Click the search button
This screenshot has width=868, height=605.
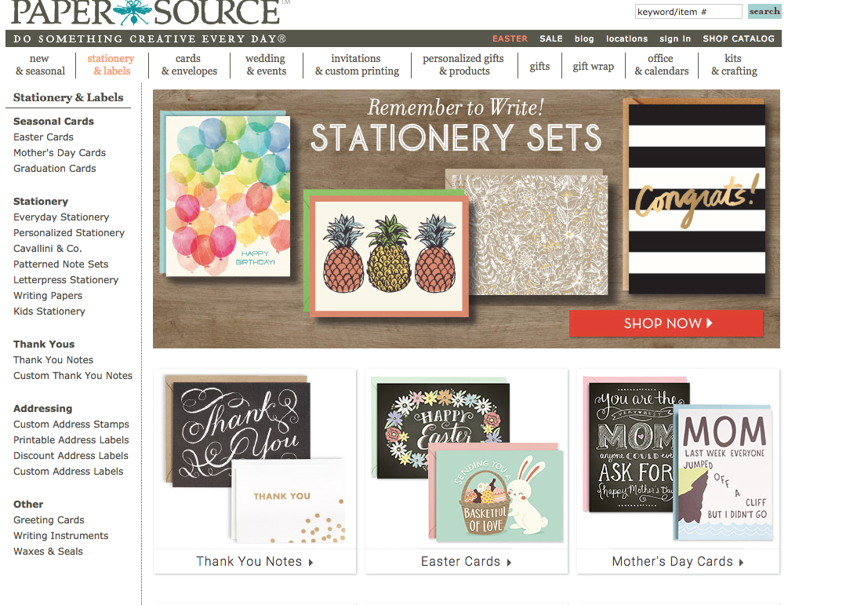(764, 11)
